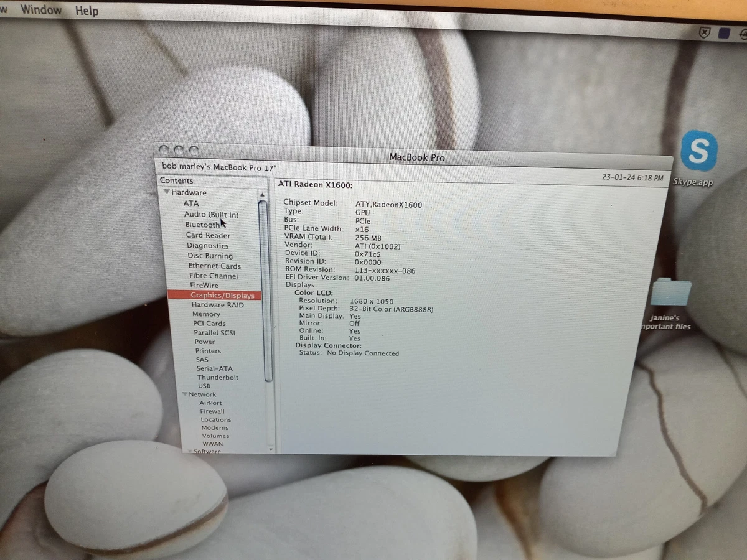Viewport: 747px width, 560px height.
Task: Select ATA in Hardware list
Action: pos(191,203)
